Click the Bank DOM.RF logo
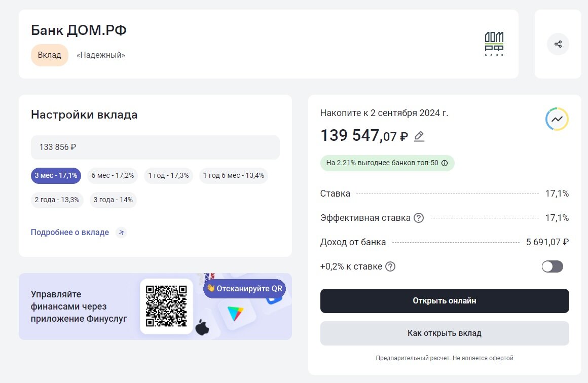This screenshot has height=383, width=588. pos(494,44)
